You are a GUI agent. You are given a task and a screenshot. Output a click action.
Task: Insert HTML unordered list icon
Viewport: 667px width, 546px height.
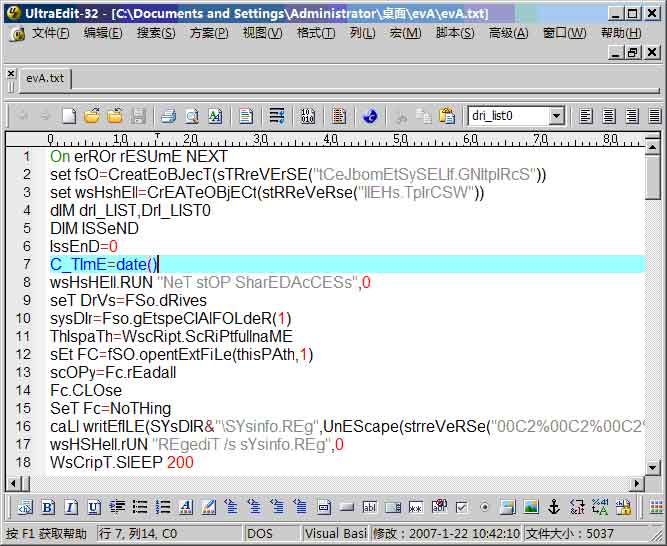140,507
